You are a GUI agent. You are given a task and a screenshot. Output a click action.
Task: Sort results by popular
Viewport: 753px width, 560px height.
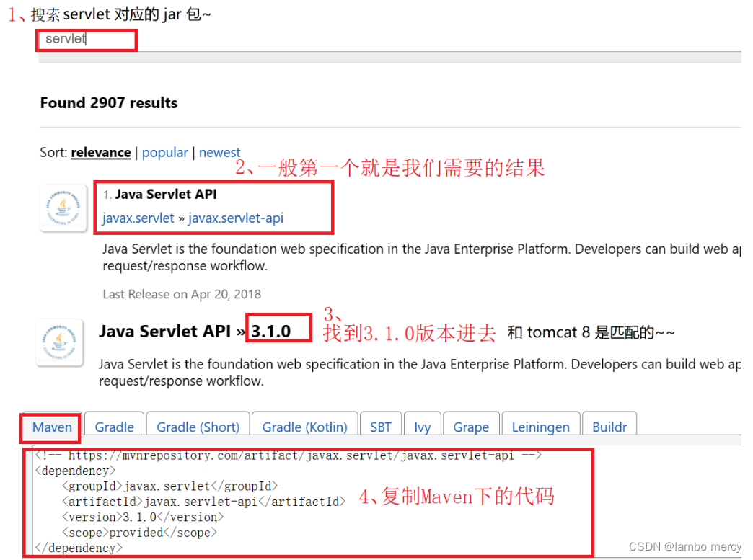164,152
